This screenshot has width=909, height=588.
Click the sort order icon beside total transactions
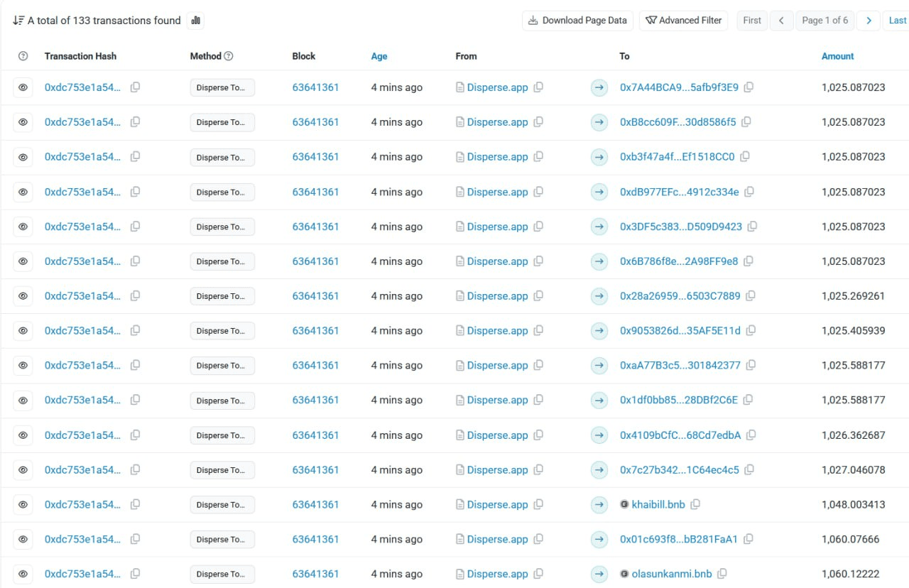tap(18, 21)
